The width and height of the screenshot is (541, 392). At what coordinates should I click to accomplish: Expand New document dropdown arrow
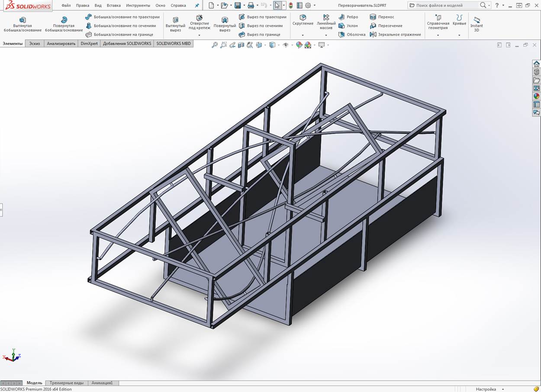pyautogui.click(x=217, y=6)
